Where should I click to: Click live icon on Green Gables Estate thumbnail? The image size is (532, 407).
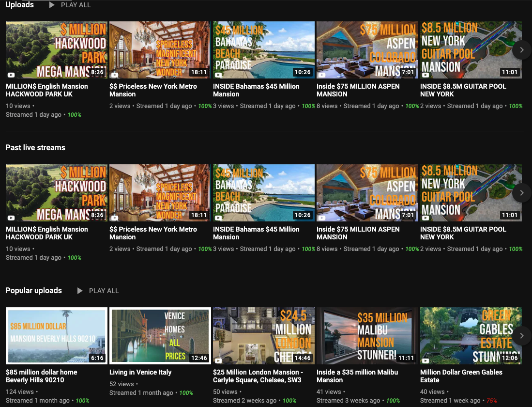[x=426, y=361]
